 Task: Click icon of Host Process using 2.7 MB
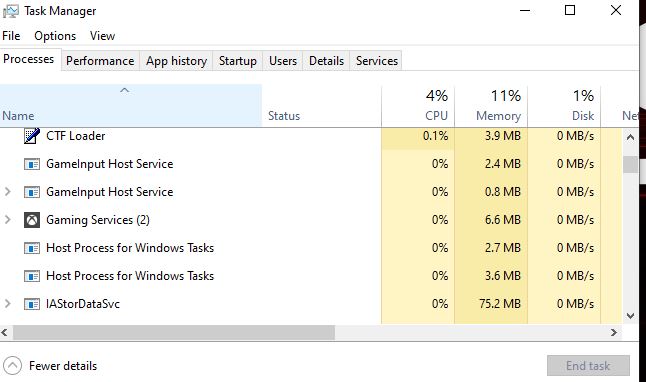pos(32,248)
